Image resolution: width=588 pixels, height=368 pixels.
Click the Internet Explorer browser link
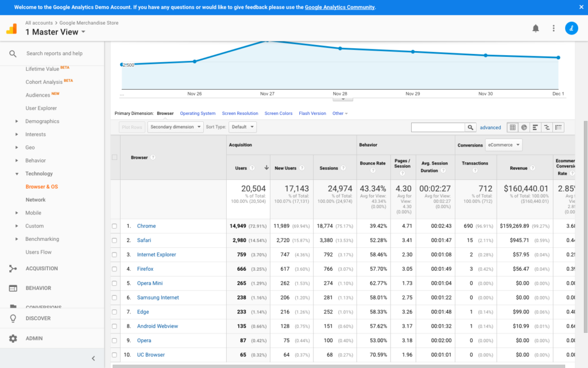156,255
